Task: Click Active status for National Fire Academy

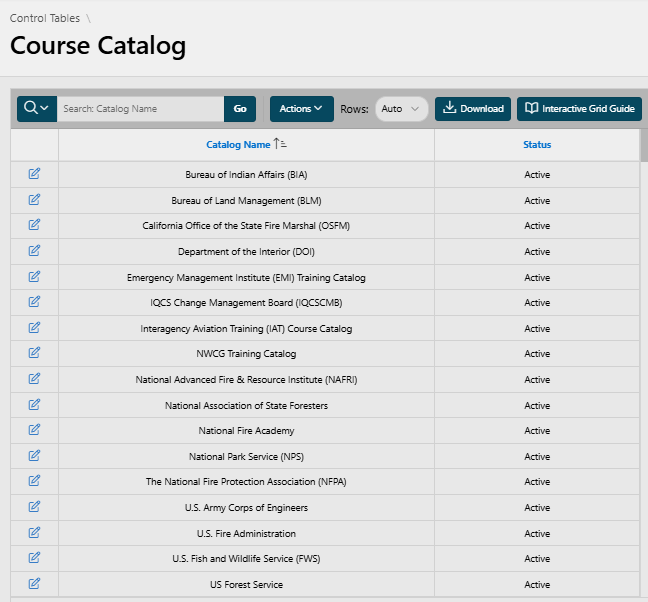Action: (537, 431)
